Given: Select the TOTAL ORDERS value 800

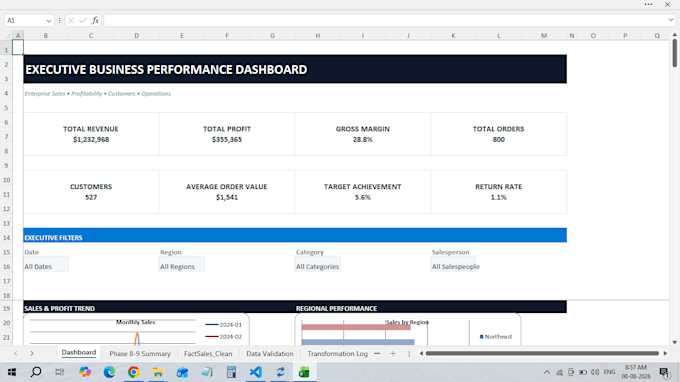Looking at the screenshot, I should click(x=498, y=140).
